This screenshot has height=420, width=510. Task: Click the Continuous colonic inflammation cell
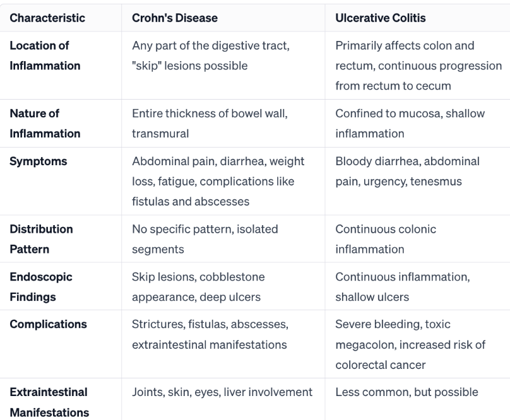[386, 239]
